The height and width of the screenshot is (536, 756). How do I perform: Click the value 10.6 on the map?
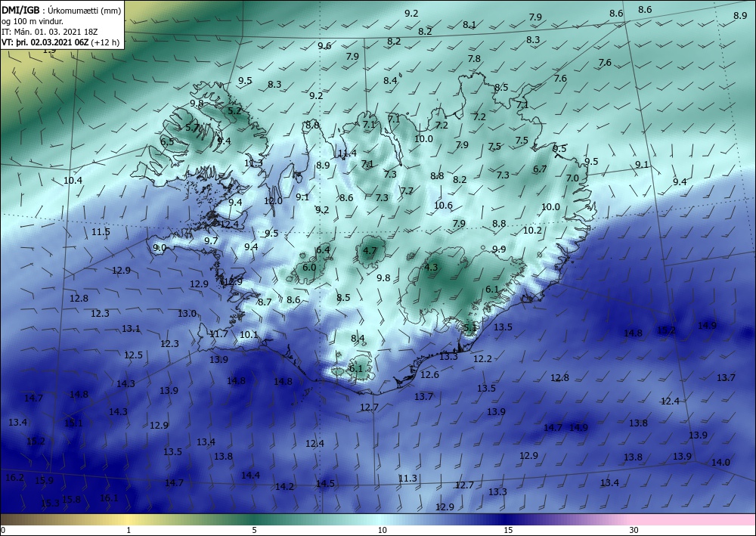tap(443, 206)
